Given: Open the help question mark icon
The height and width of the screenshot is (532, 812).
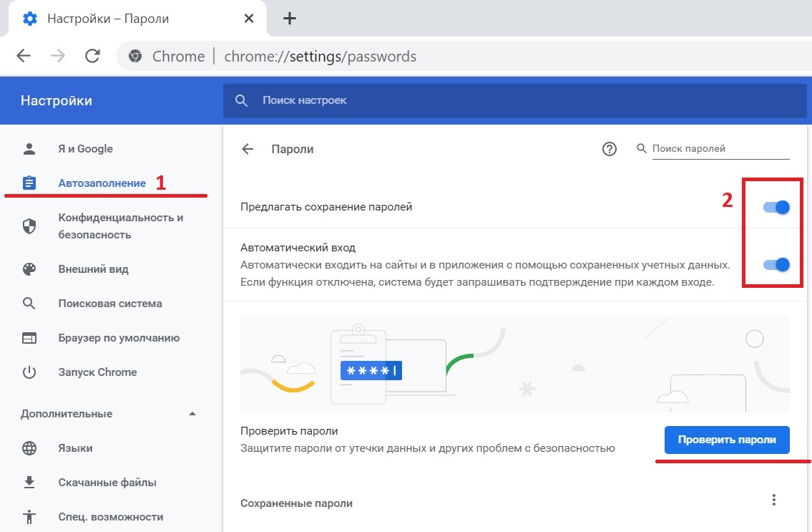Looking at the screenshot, I should point(609,149).
